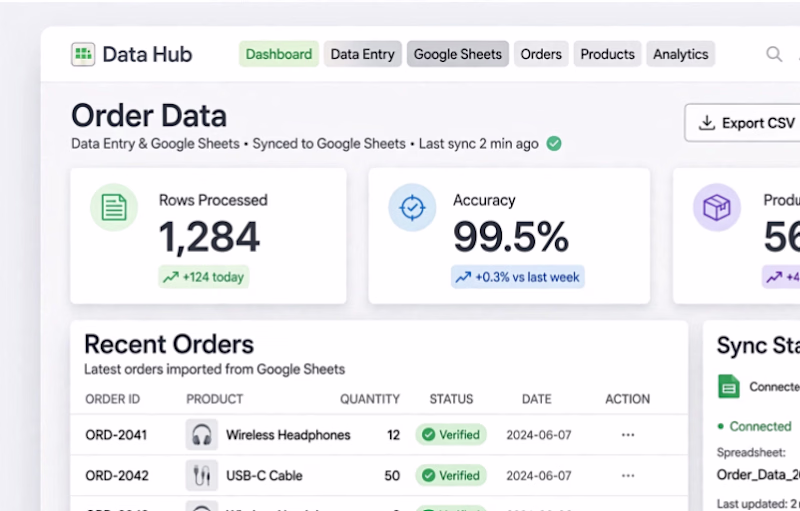Viewport: 800px width, 511px height.
Task: Click the USB-C Cable product name
Action: [x=264, y=476]
